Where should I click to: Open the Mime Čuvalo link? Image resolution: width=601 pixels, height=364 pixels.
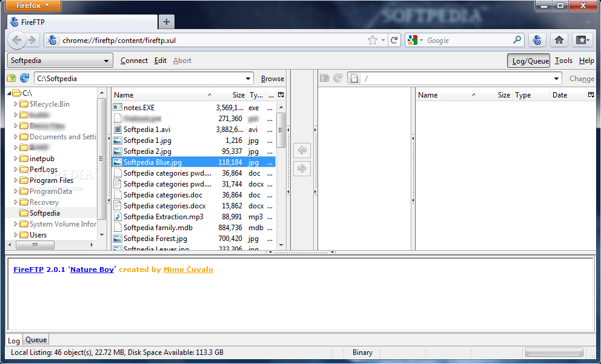pos(188,270)
